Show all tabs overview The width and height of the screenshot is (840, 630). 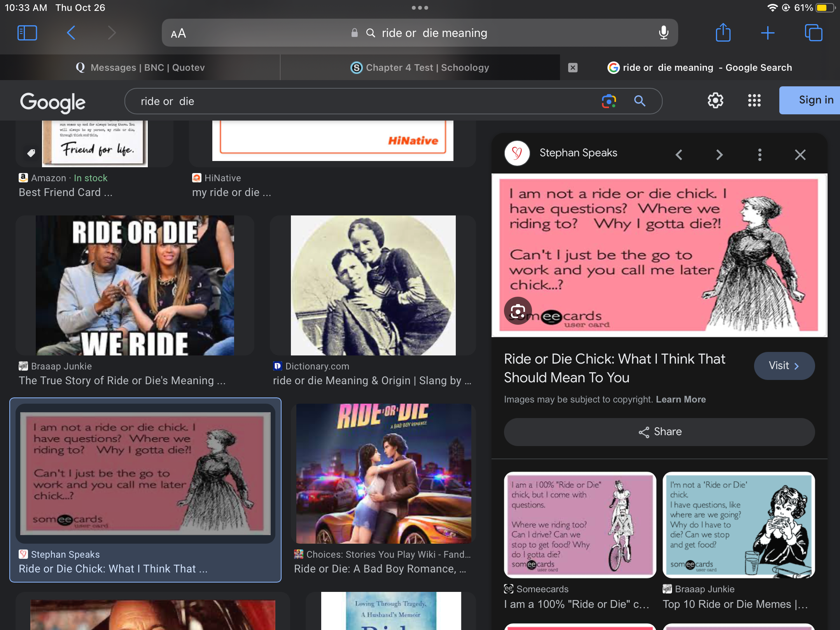pos(813,33)
